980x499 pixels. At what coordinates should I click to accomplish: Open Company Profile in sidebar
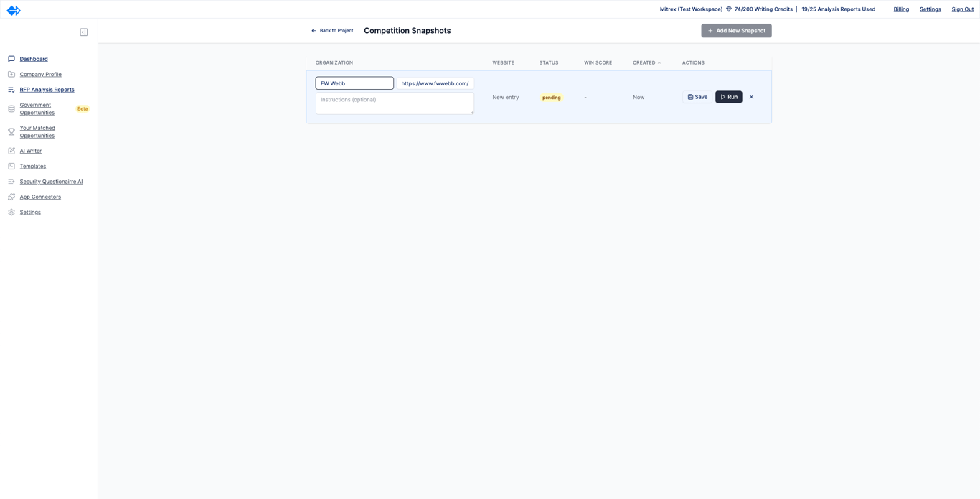(x=41, y=74)
